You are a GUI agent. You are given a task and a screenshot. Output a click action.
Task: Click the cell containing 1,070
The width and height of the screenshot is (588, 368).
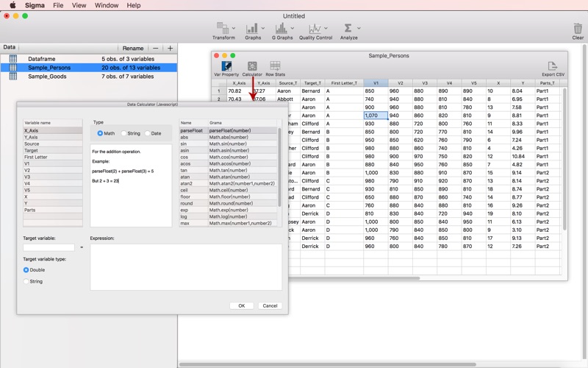coord(376,116)
